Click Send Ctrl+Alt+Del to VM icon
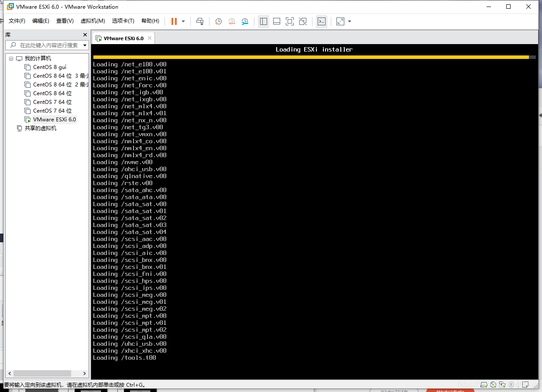This screenshot has width=542, height=392. pos(200,21)
